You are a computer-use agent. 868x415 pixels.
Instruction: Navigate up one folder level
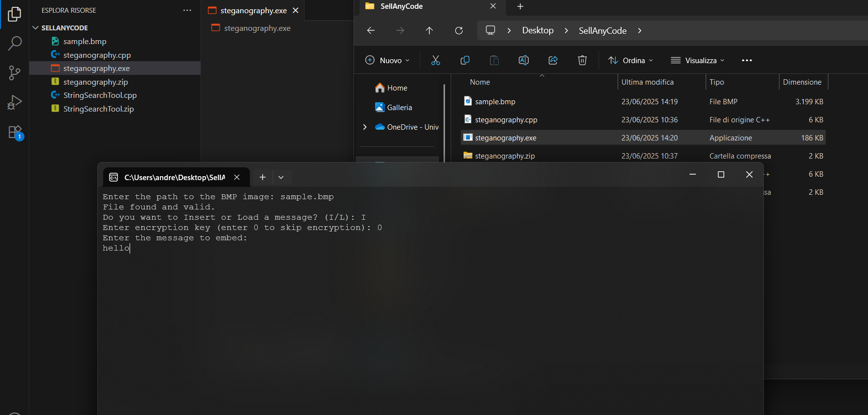click(429, 30)
